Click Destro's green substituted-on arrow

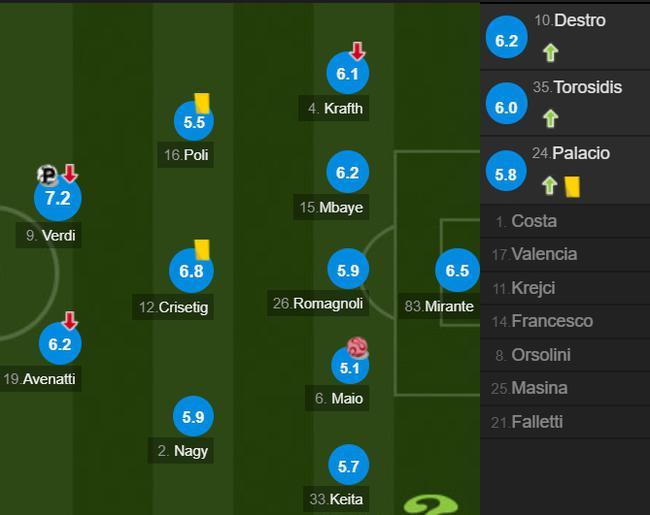pyautogui.click(x=551, y=53)
